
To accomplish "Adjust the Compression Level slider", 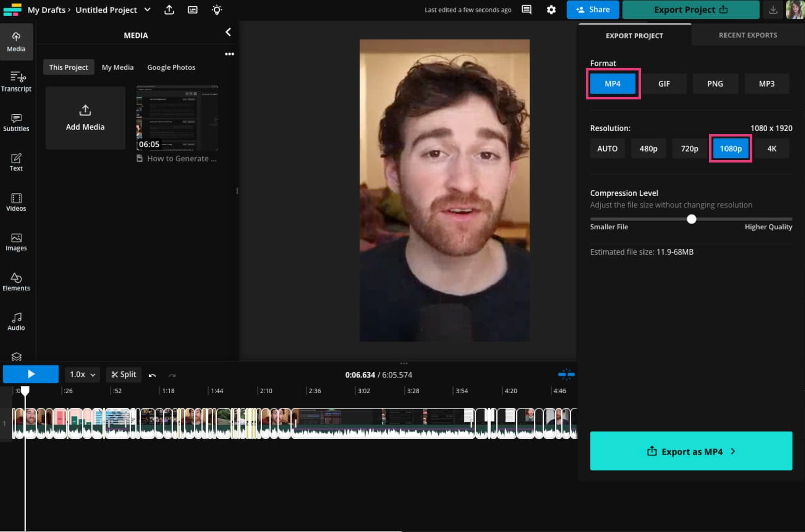I will (x=692, y=219).
